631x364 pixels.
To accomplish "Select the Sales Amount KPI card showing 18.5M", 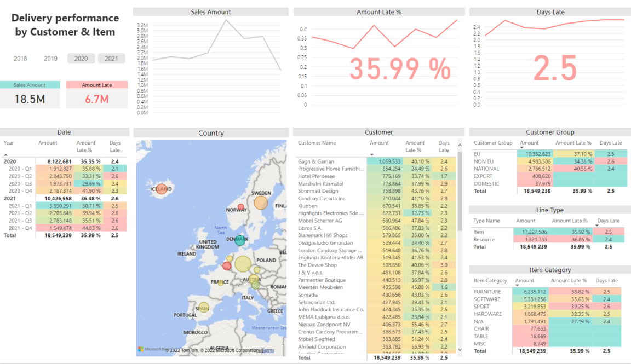I will 31,94.
